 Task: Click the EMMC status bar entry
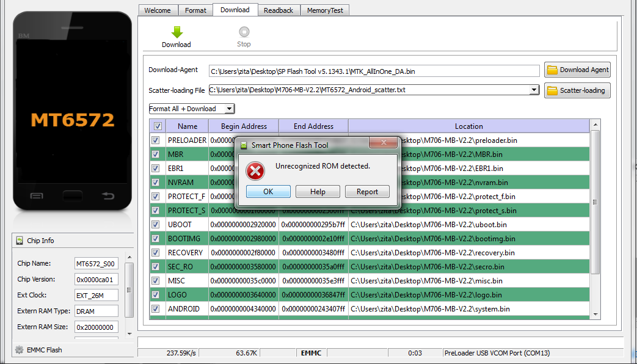[311, 353]
